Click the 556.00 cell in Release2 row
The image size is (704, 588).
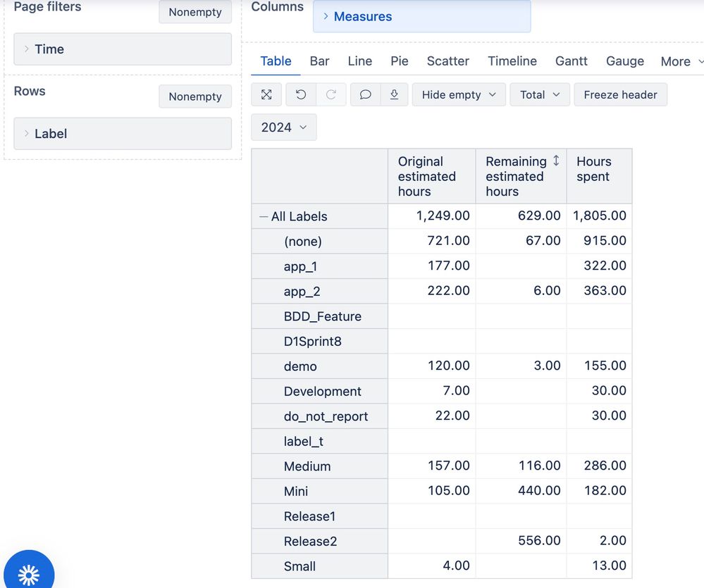(x=521, y=541)
